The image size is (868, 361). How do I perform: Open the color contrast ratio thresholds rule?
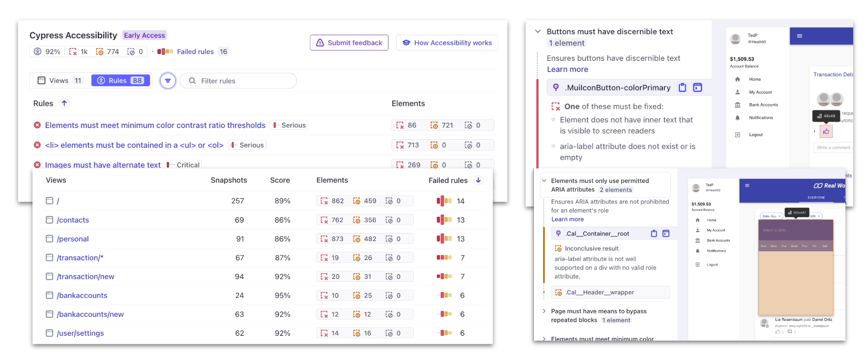tap(155, 125)
